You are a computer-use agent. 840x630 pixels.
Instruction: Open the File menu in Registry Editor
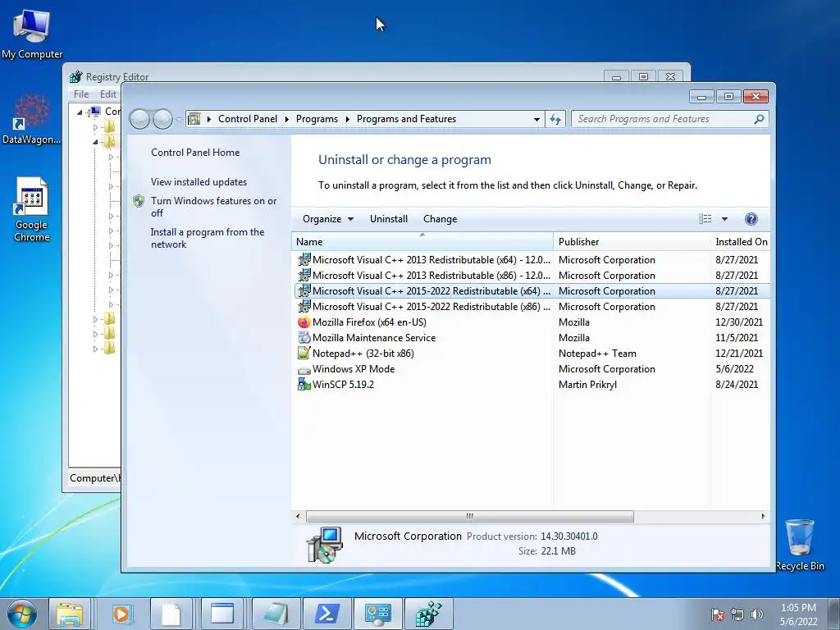coord(81,94)
